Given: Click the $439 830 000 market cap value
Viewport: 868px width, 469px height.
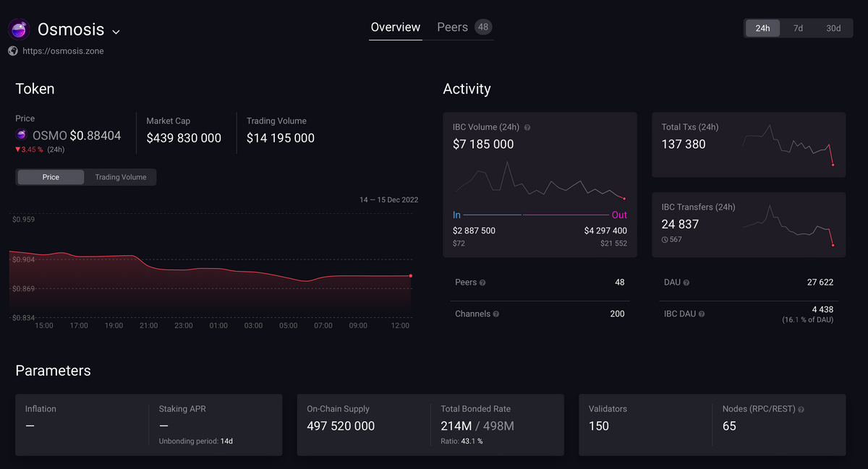Looking at the screenshot, I should (184, 138).
